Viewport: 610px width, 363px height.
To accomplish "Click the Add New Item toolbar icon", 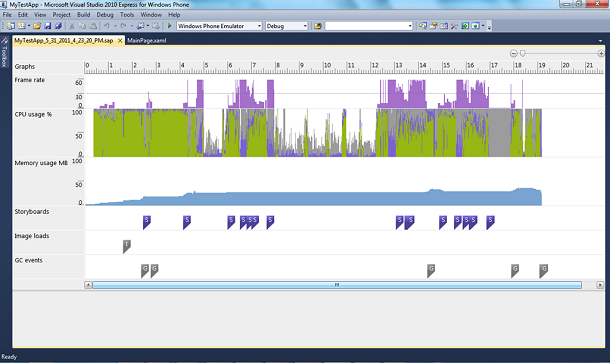I will pyautogui.click(x=21, y=26).
